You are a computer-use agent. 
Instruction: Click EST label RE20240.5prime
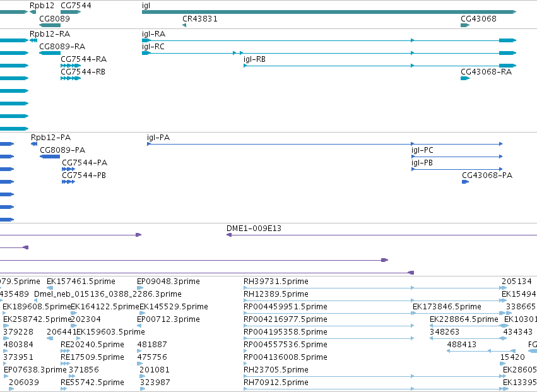click(93, 345)
